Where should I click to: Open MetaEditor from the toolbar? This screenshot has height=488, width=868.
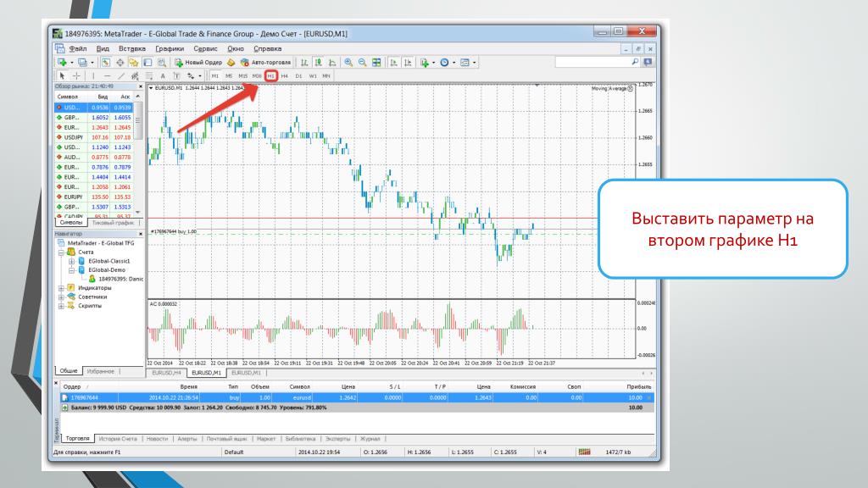231,63
